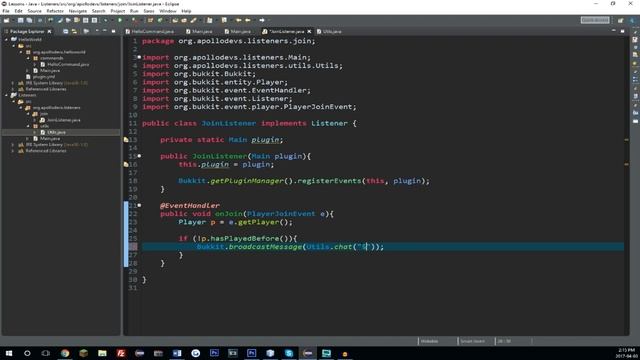This screenshot has width=640, height=360.
Task: Collapse the Listeners project in Package Explorer
Action: [7, 95]
